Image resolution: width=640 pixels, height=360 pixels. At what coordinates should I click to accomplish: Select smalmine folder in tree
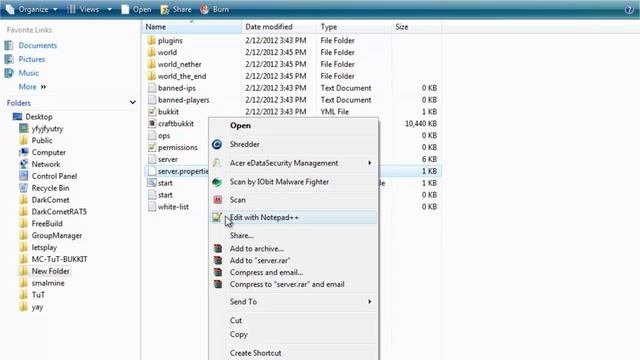point(48,283)
